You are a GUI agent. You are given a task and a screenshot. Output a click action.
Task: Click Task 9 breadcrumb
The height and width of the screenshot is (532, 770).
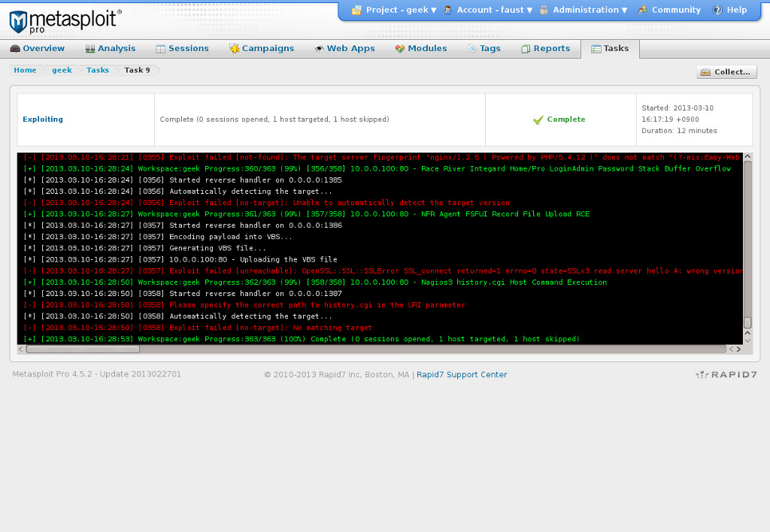pyautogui.click(x=137, y=70)
